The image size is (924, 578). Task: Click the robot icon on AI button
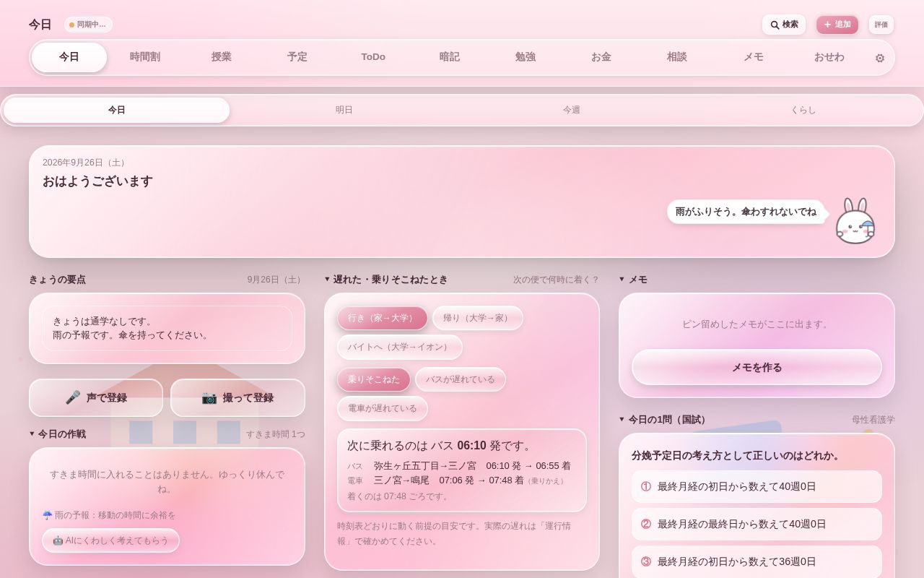58,540
